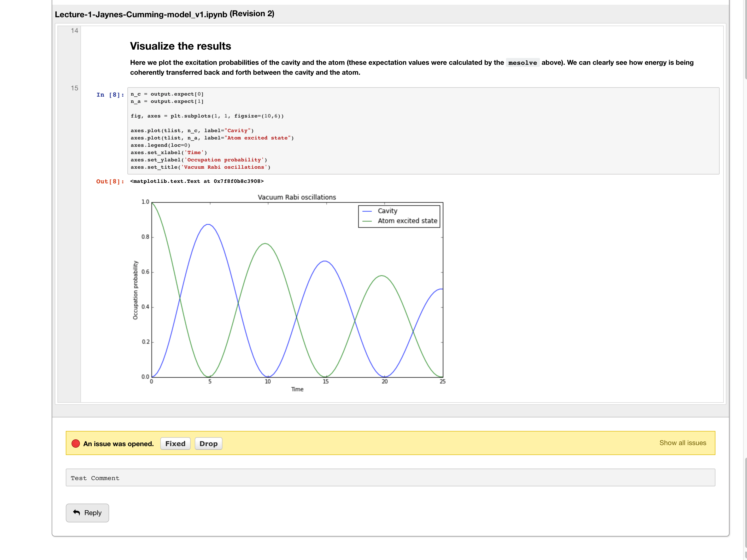The width and height of the screenshot is (747, 560).
Task: Click the Vacuum Rabi oscillations plot image
Action: click(289, 293)
